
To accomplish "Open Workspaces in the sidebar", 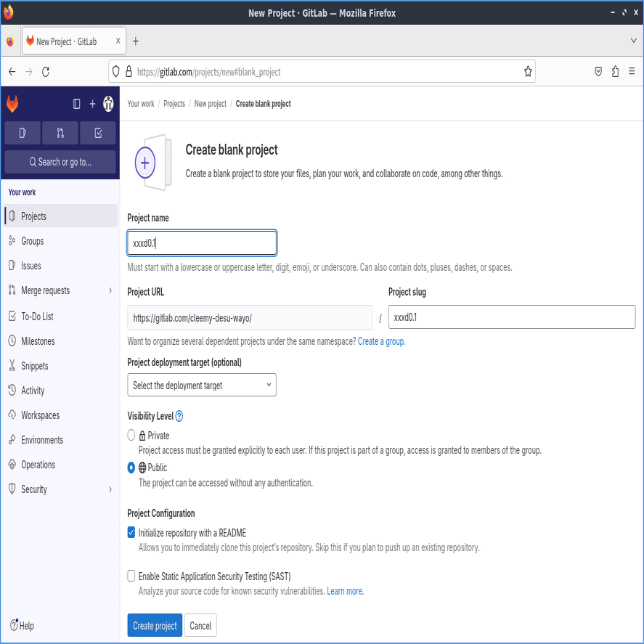I will (60, 415).
